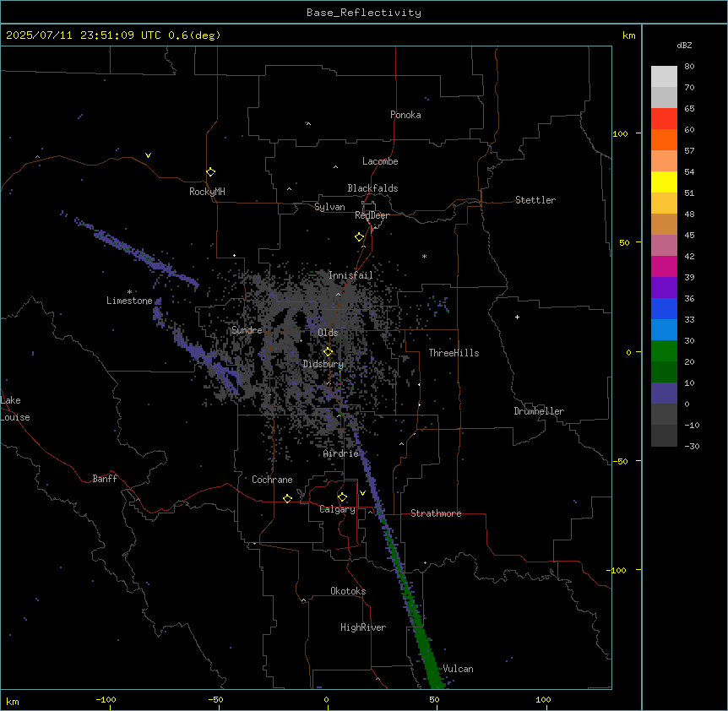Screen dimensions: 728x711
Task: Click the Sundre label
Action: [247, 330]
